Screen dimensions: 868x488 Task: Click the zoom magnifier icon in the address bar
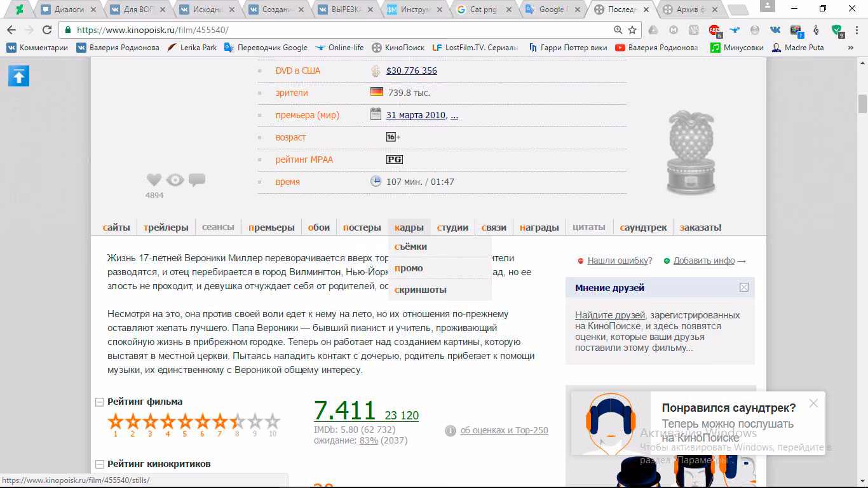pyautogui.click(x=618, y=30)
